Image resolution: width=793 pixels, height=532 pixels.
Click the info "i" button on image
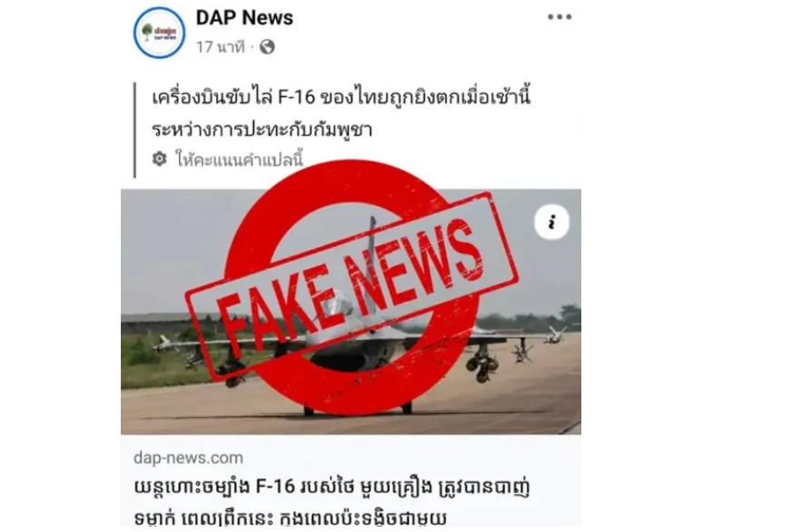(551, 222)
